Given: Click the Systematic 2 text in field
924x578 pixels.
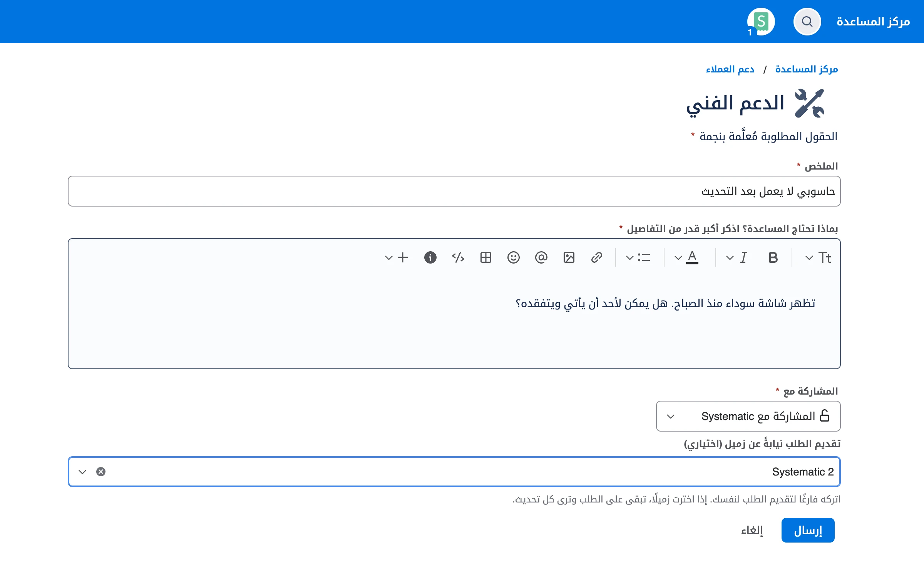Looking at the screenshot, I should click(803, 472).
